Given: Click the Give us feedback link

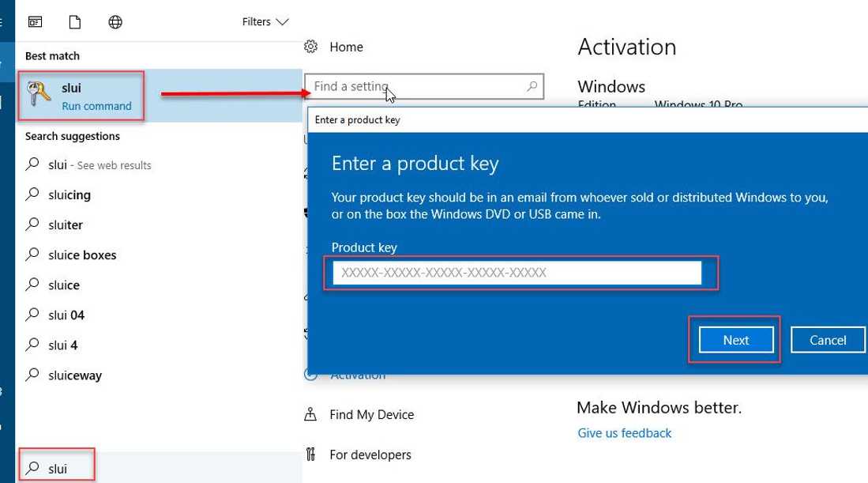Looking at the screenshot, I should (x=624, y=432).
